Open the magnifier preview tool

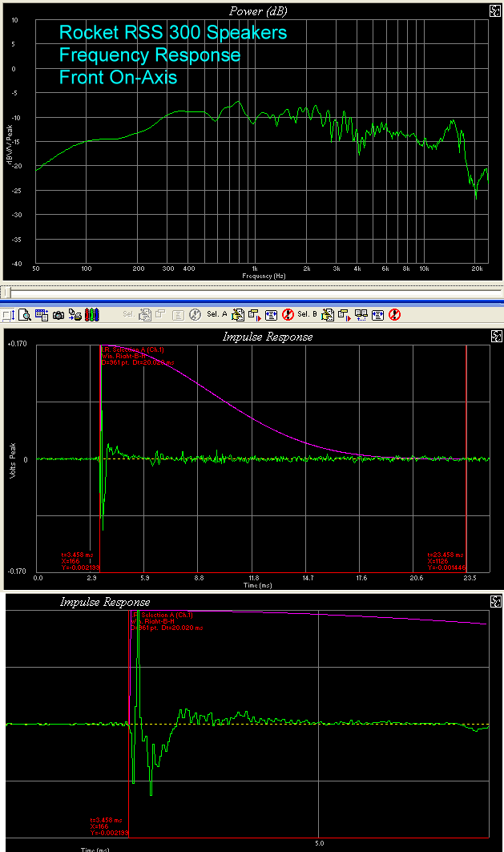click(25, 315)
